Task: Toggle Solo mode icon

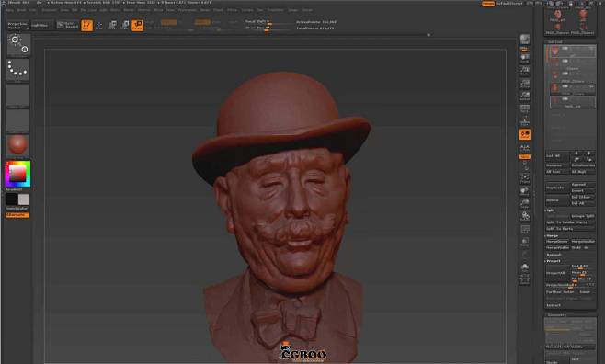Action: pyautogui.click(x=525, y=267)
